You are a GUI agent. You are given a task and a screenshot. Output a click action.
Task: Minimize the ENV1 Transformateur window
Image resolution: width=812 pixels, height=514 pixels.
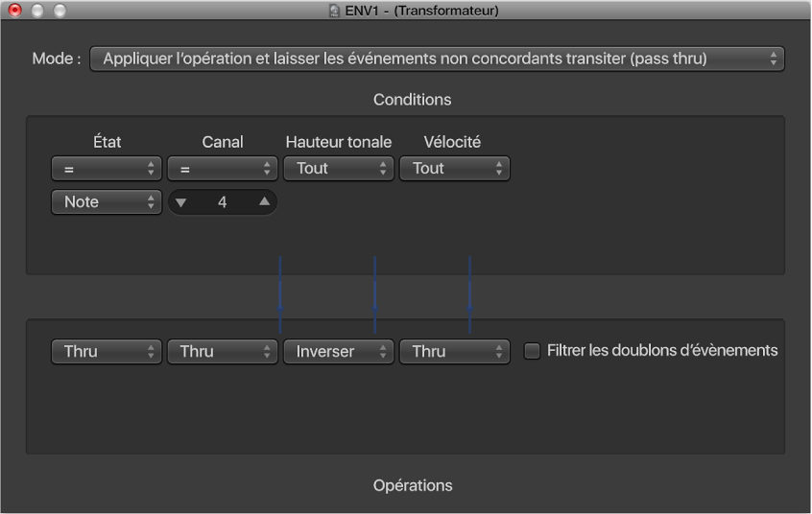tap(37, 11)
